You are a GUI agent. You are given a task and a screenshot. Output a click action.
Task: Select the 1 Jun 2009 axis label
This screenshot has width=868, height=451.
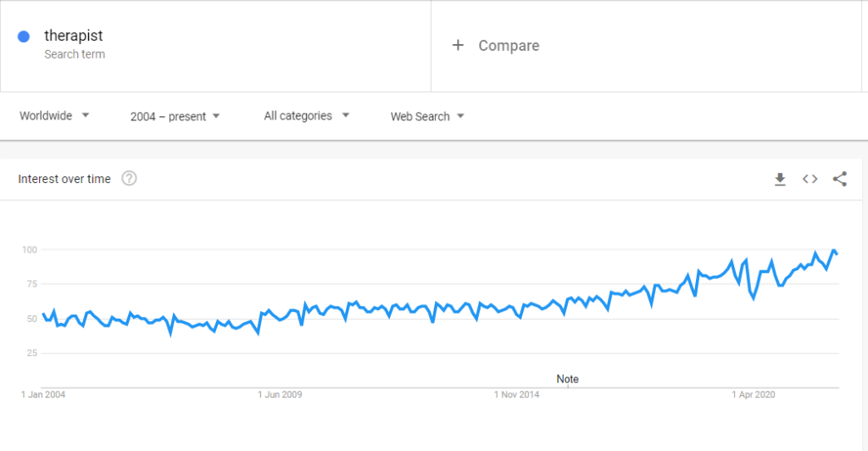(x=280, y=394)
